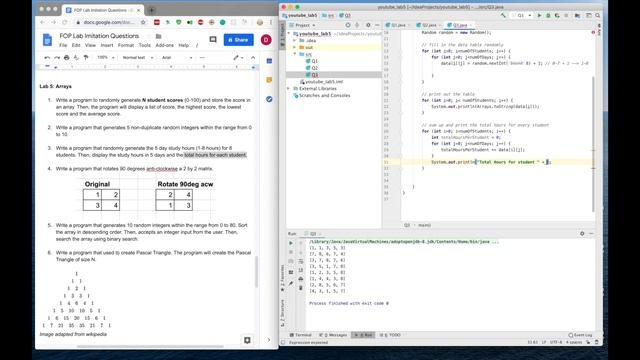
Task: Open the comment history icon next to Share
Action: click(x=213, y=40)
